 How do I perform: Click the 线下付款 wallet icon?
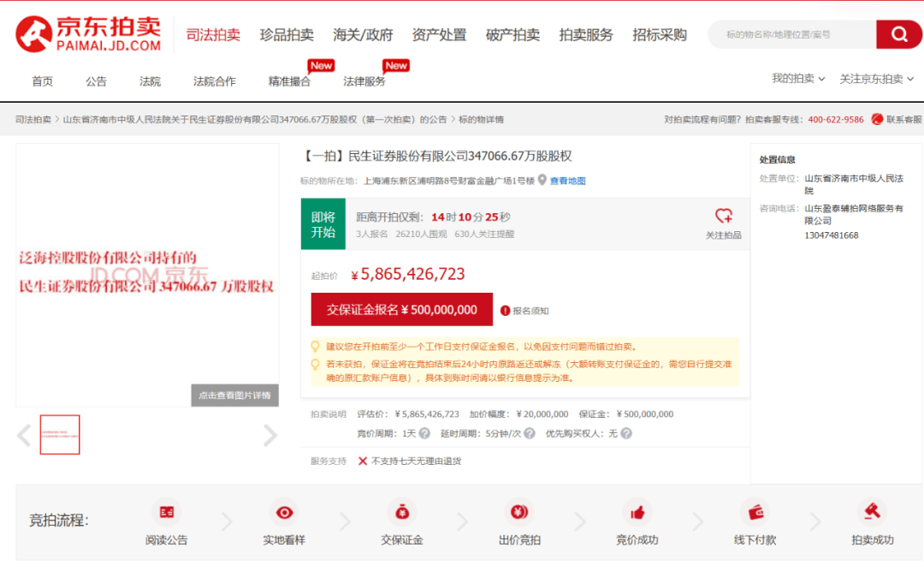click(755, 512)
